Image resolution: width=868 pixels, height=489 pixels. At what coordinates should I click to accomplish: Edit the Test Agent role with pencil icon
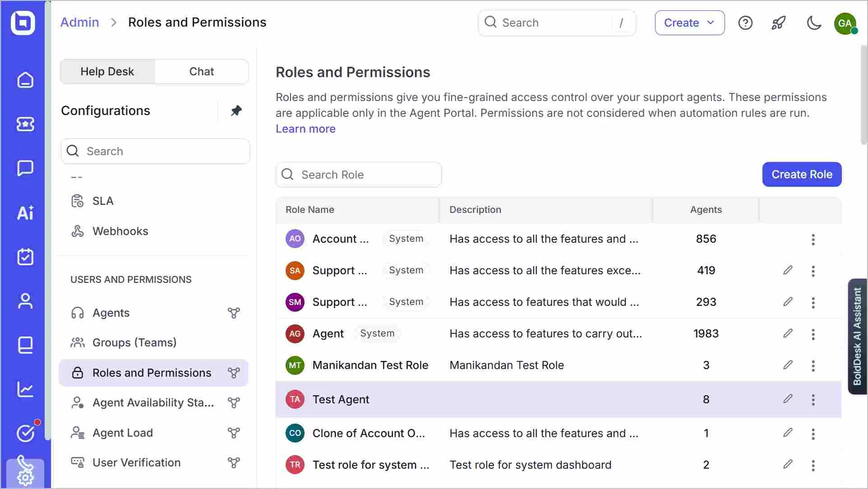tap(788, 399)
